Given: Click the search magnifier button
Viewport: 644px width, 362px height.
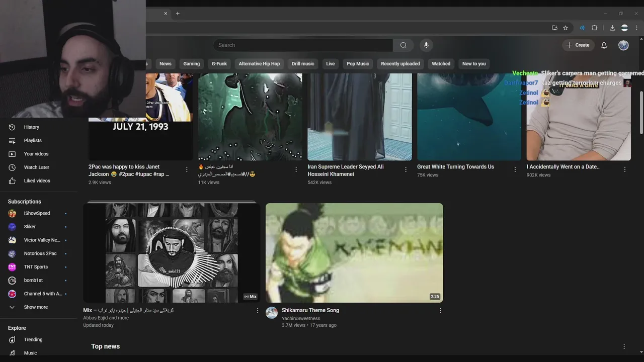Looking at the screenshot, I should point(403,45).
